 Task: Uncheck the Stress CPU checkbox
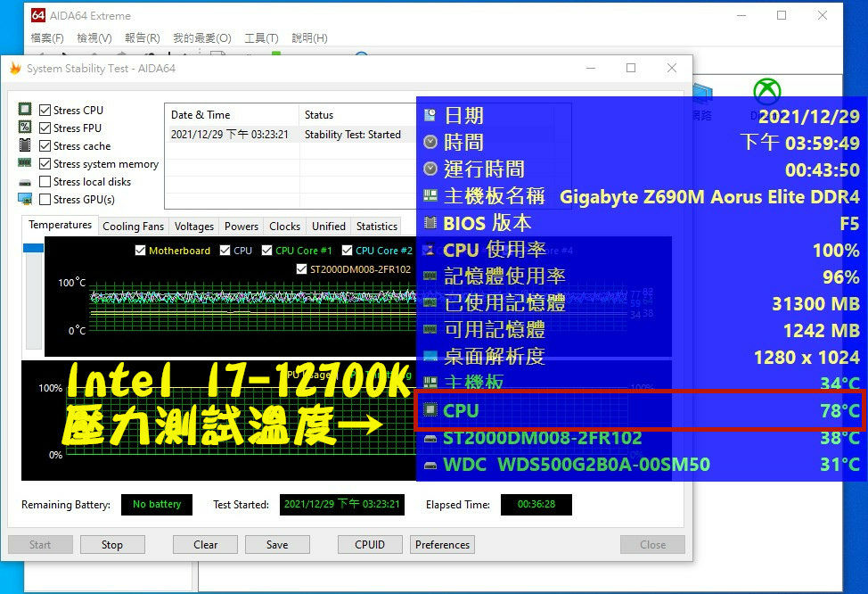coord(45,110)
